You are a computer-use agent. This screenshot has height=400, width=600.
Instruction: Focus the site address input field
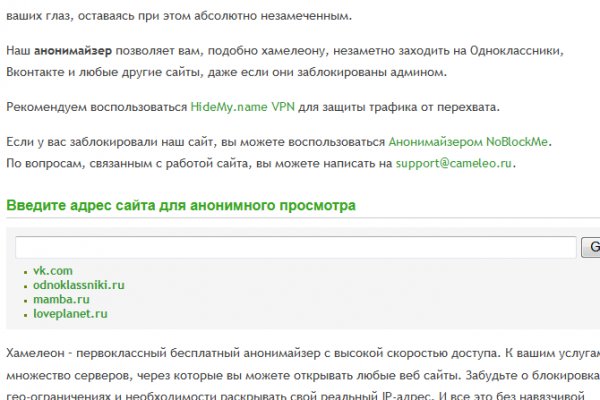tap(295, 247)
